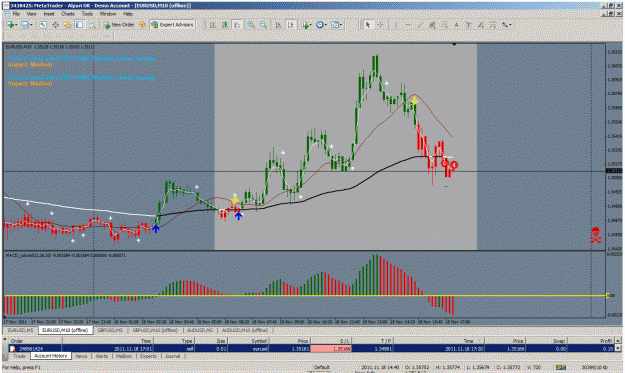Viewport: 625px width, 373px height.
Task: Toggle the Market Watch window icon
Action: (43, 25)
